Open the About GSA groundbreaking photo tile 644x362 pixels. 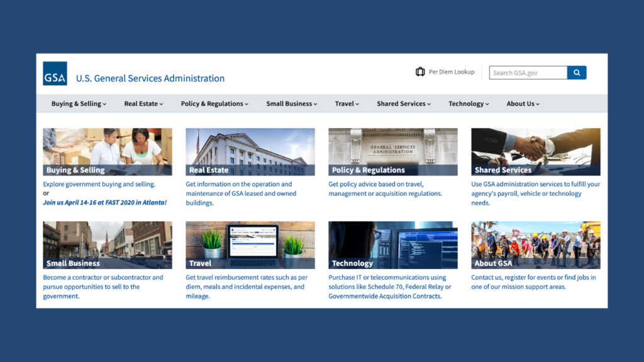coord(535,244)
